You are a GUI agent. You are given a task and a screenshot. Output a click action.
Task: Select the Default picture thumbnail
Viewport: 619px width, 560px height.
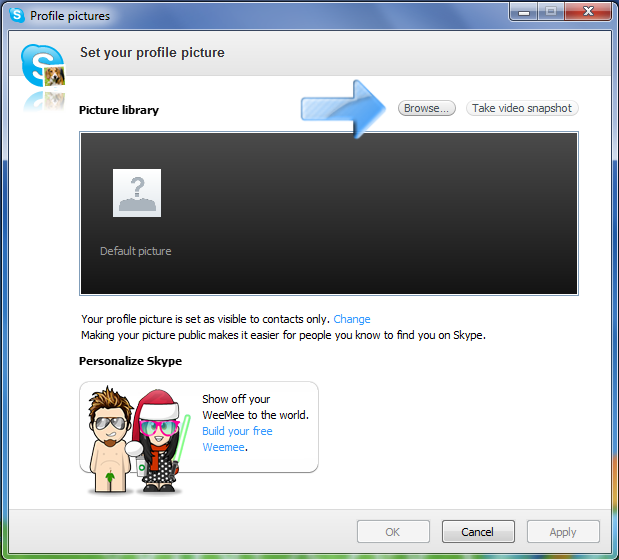pyautogui.click(x=137, y=193)
